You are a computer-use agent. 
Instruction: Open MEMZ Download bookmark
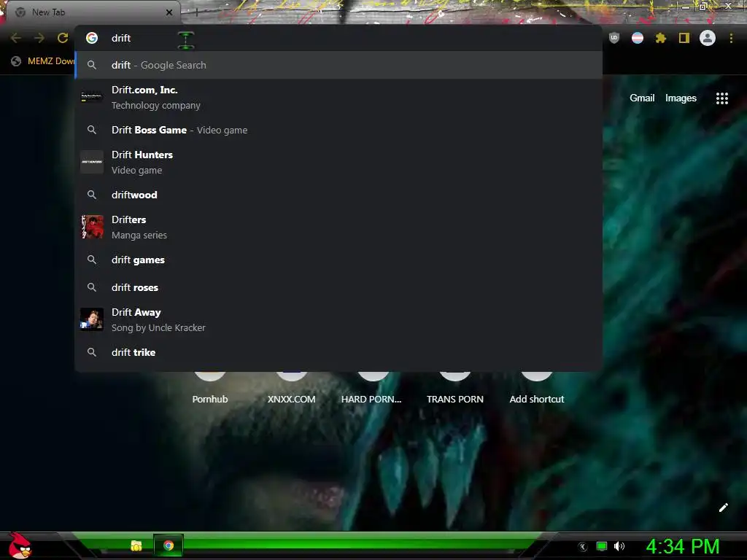click(x=43, y=61)
